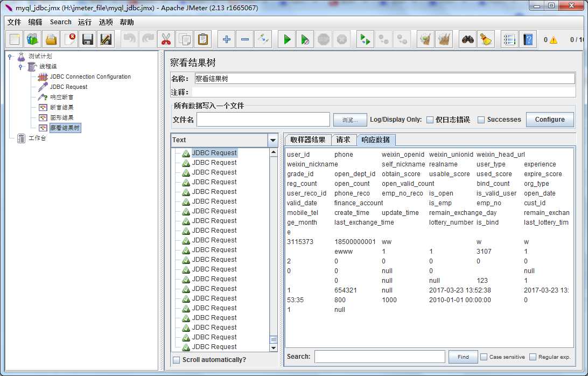The height and width of the screenshot is (376, 588).
Task: Enable the 仅日志错误 checkbox
Action: coord(430,120)
